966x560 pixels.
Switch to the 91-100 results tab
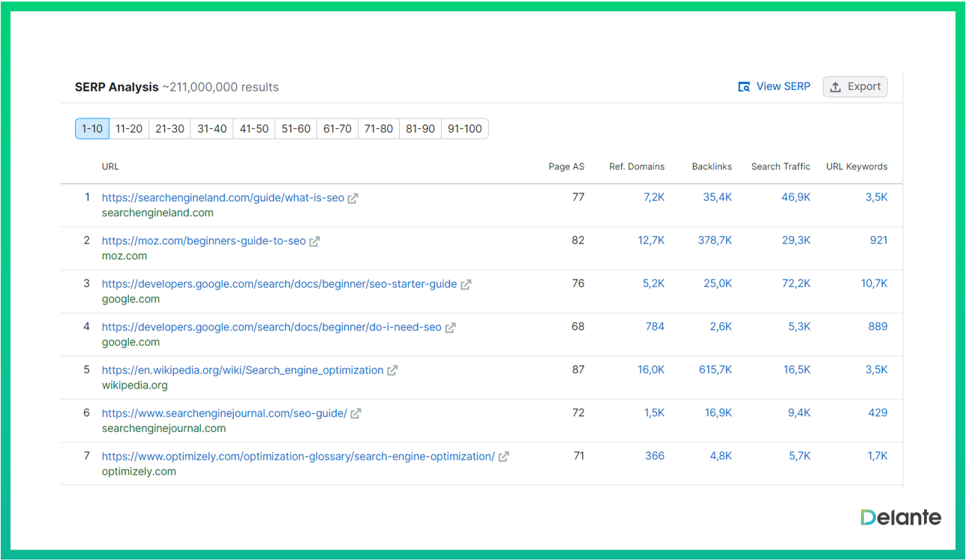click(465, 129)
